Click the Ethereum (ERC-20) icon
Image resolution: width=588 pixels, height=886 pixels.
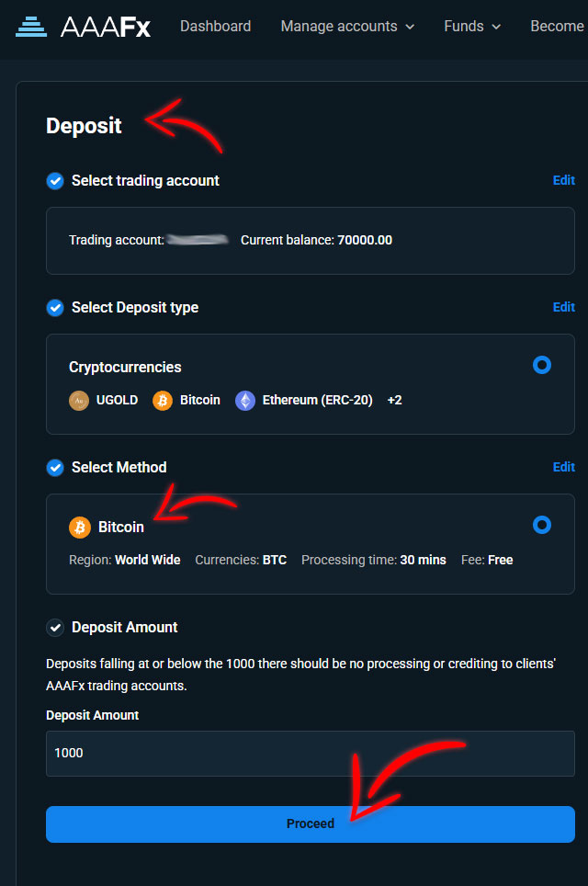point(245,401)
